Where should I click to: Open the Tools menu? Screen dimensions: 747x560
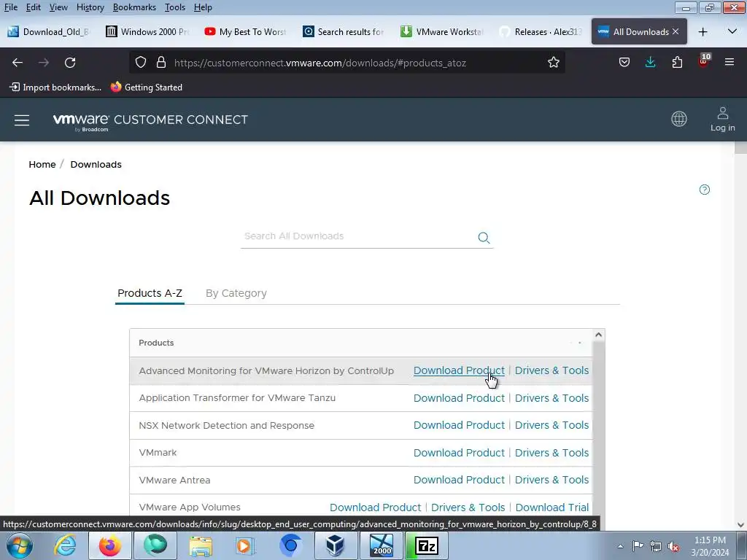pyautogui.click(x=175, y=7)
